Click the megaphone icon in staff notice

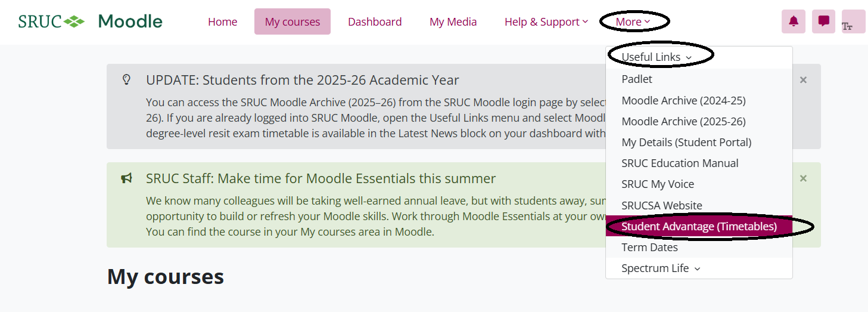pyautogui.click(x=126, y=178)
